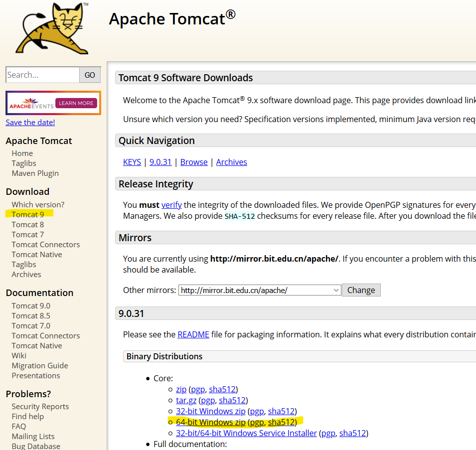Open Archives quick navigation link

(x=232, y=162)
